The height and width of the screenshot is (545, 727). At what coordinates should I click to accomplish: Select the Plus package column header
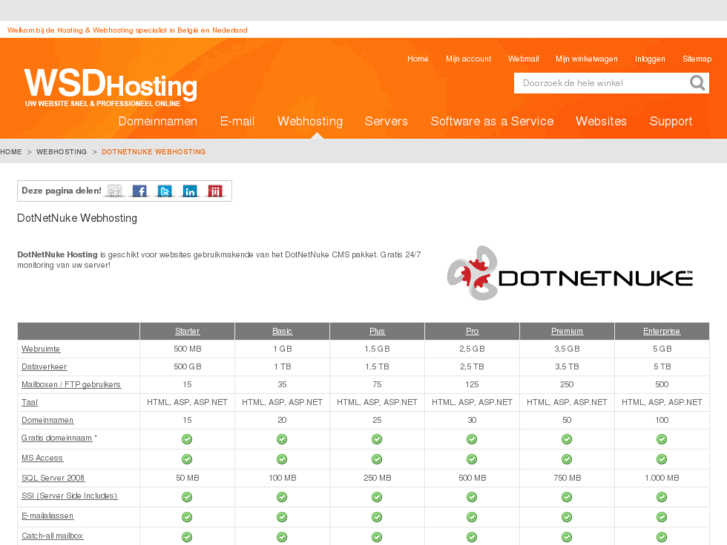pyautogui.click(x=377, y=331)
